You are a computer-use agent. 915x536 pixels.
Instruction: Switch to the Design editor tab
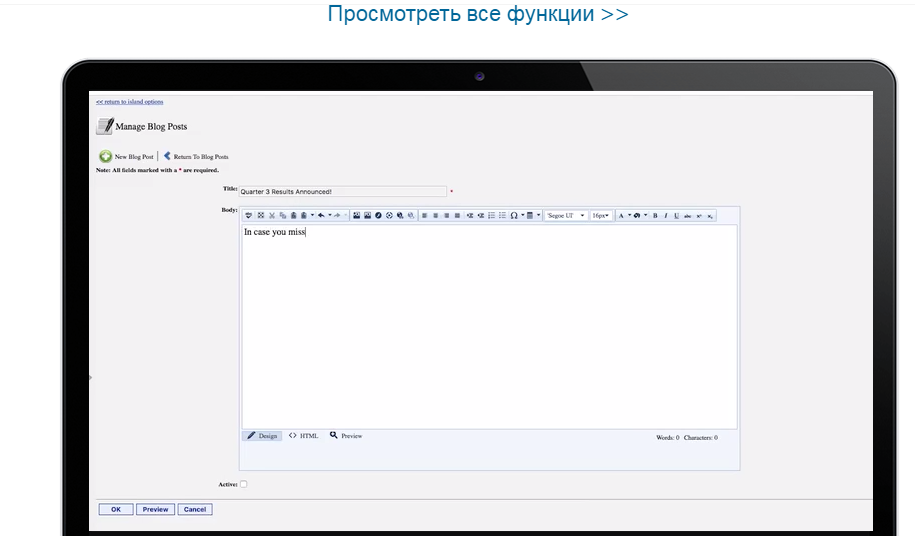click(x=262, y=436)
